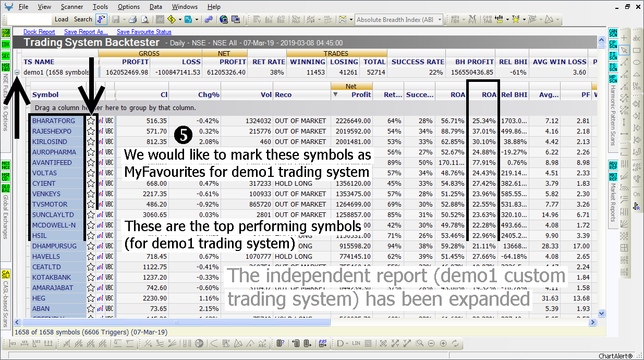The height and width of the screenshot is (360, 644).
Task: Click the Dock Report link
Action: 39,32
